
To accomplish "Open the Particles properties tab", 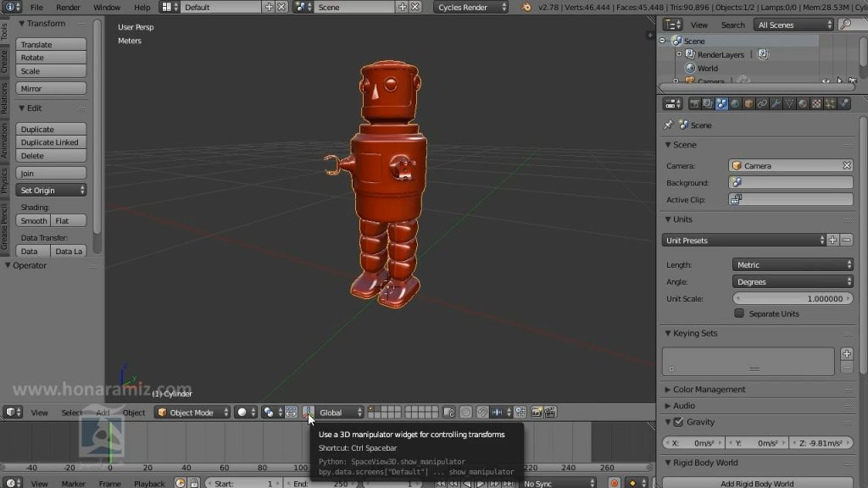I will click(830, 103).
